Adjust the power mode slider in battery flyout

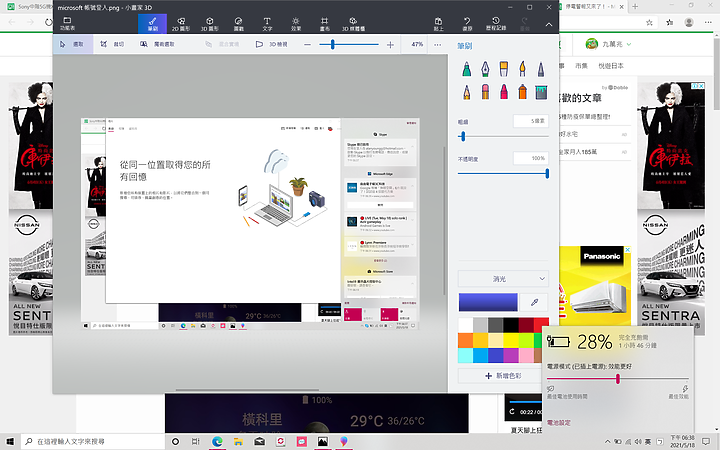pyautogui.click(x=618, y=379)
